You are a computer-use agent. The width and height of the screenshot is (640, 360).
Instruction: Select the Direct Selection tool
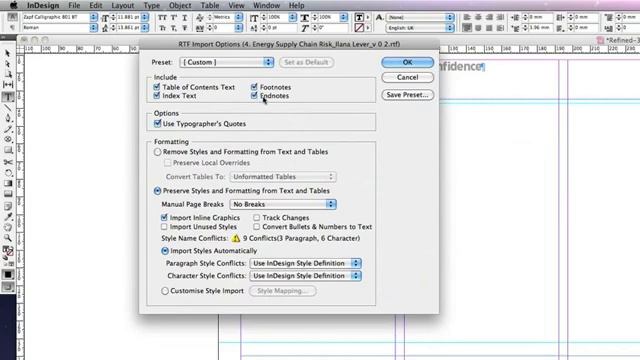(8, 64)
